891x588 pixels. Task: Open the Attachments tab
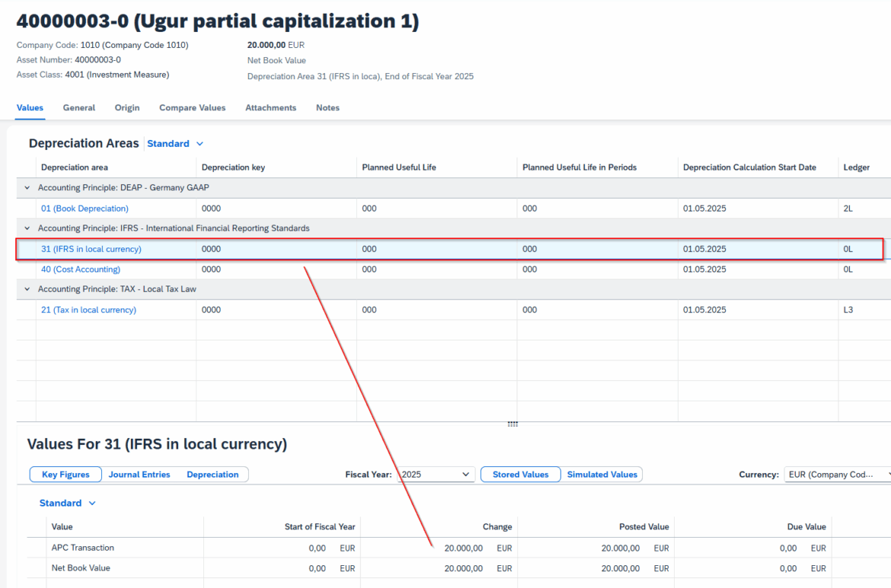270,107
